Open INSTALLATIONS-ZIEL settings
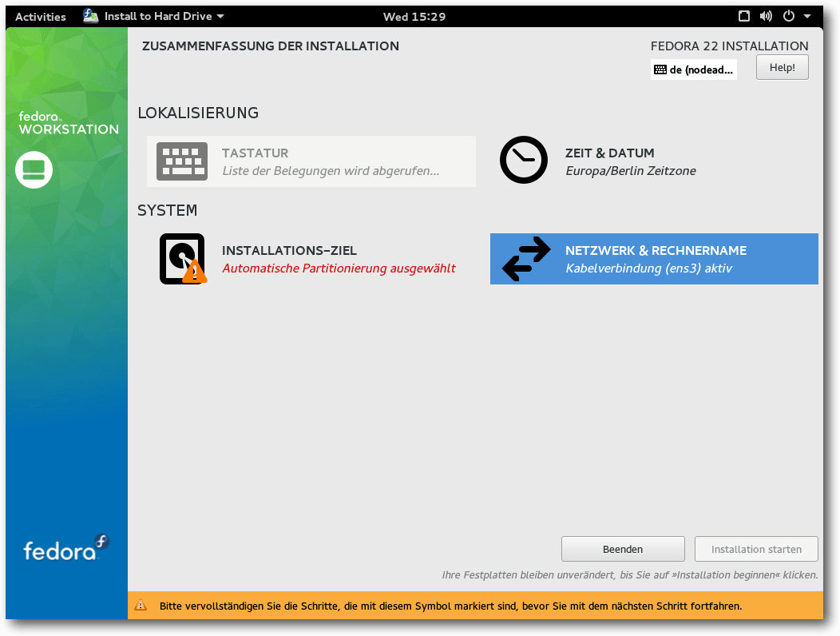Screen dimensions: 840x636 pyautogui.click(x=311, y=259)
